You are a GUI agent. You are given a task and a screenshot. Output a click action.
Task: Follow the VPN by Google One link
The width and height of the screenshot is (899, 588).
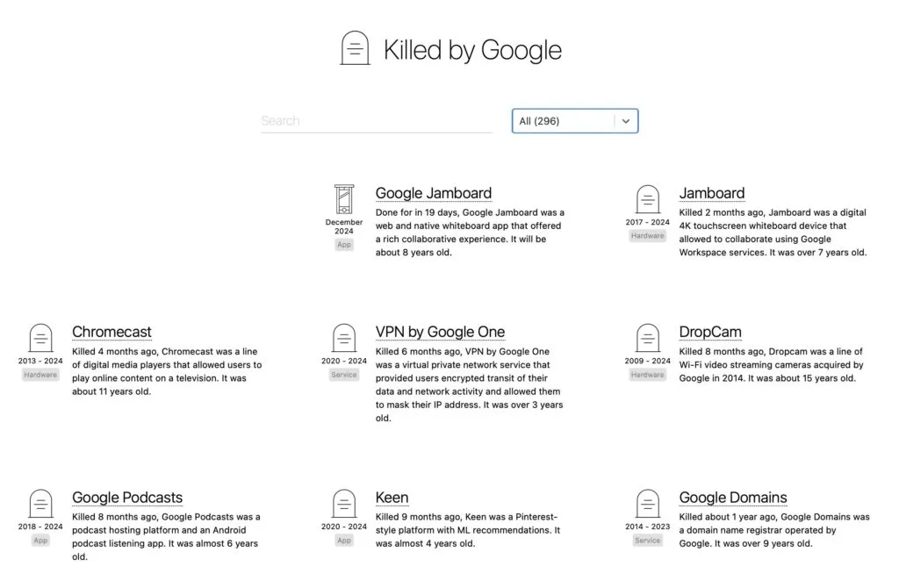click(x=440, y=332)
